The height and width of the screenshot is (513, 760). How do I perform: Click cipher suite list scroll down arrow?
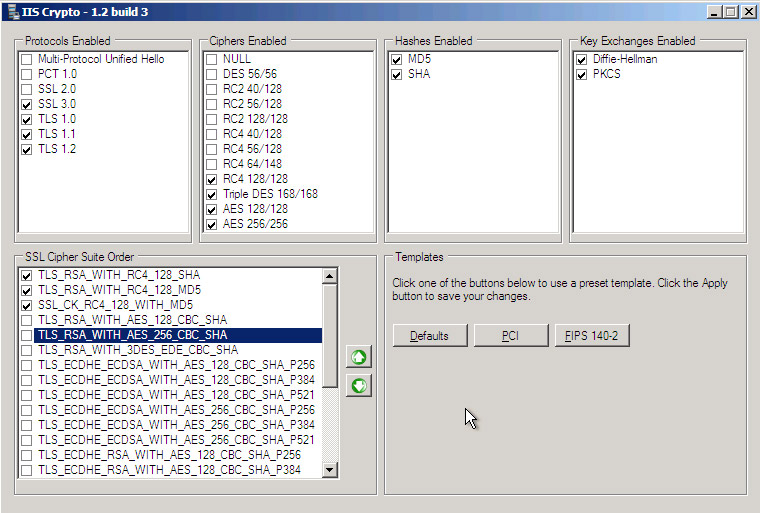330,469
